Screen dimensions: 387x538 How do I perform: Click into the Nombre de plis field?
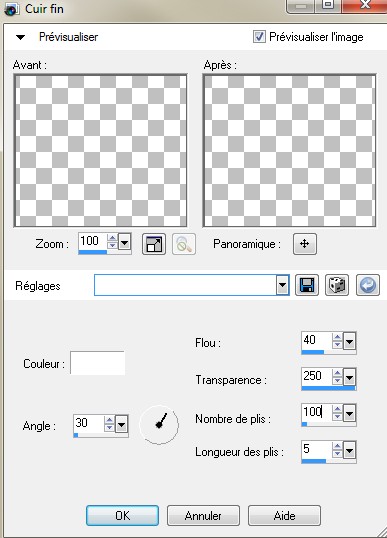point(317,413)
